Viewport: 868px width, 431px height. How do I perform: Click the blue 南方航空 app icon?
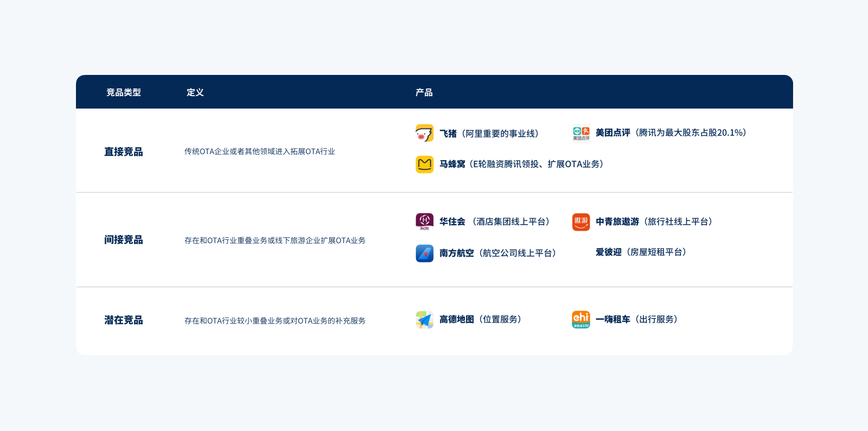pos(424,253)
